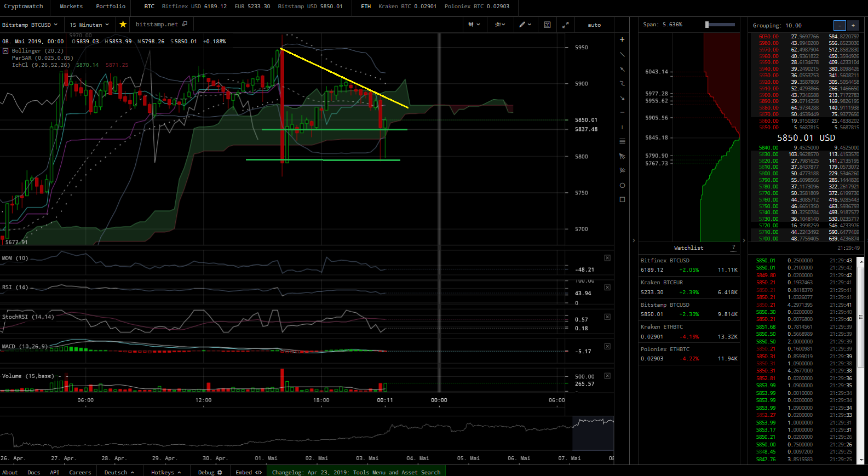The height and width of the screenshot is (476, 868).
Task: Select the trend line drawing tool
Action: (x=622, y=54)
